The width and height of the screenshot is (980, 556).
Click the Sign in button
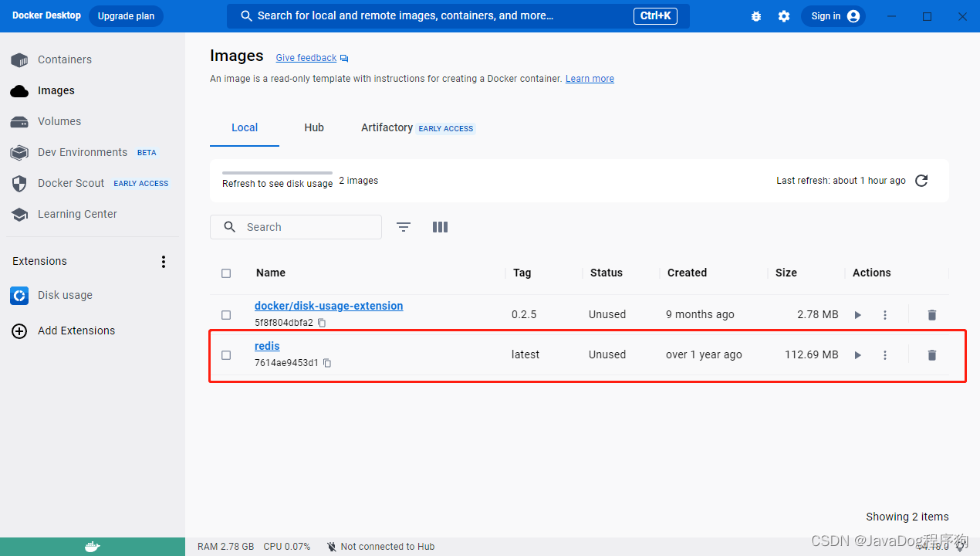(833, 15)
